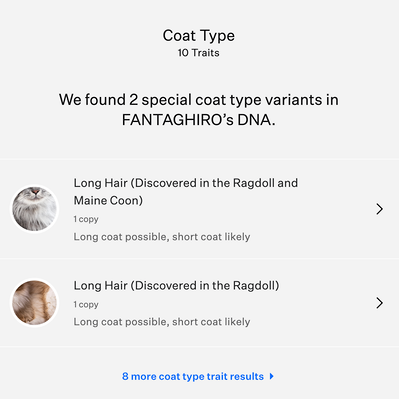Expand the Ragdoll-only Long Hair chevron
The image size is (399, 399).
(x=379, y=303)
